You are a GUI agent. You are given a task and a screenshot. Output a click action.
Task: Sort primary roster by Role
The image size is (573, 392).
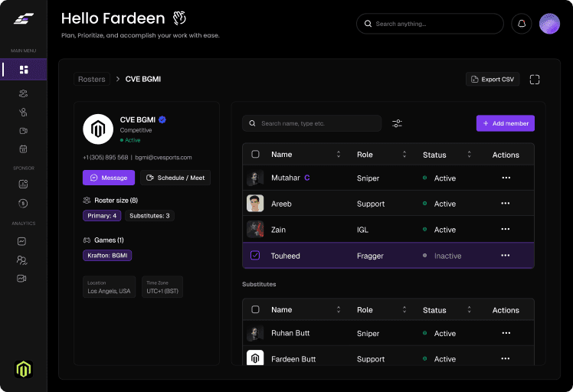(x=404, y=154)
